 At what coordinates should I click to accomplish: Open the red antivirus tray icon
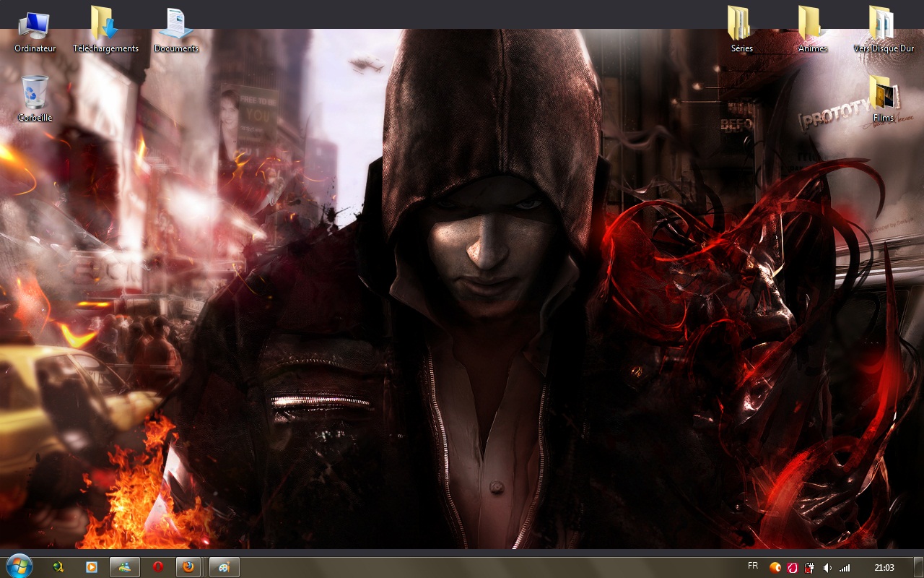[x=793, y=568]
